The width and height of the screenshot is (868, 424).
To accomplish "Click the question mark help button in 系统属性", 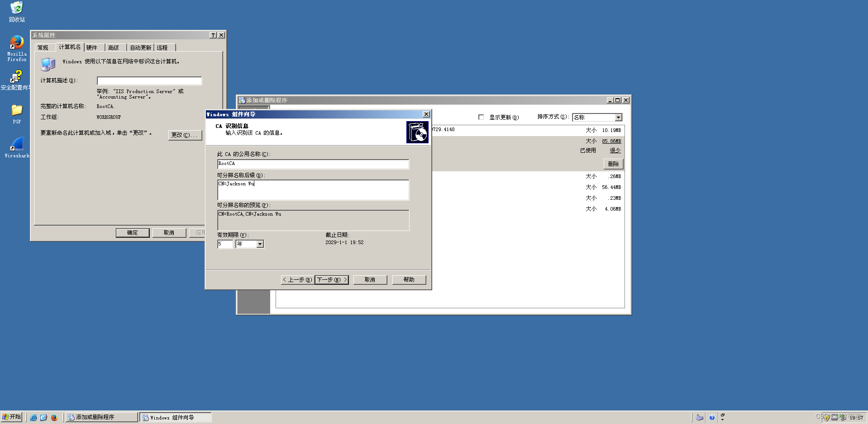I will tap(213, 35).
